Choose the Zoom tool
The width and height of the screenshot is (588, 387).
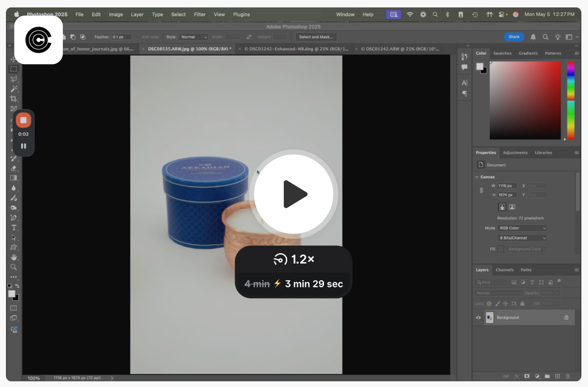point(14,267)
